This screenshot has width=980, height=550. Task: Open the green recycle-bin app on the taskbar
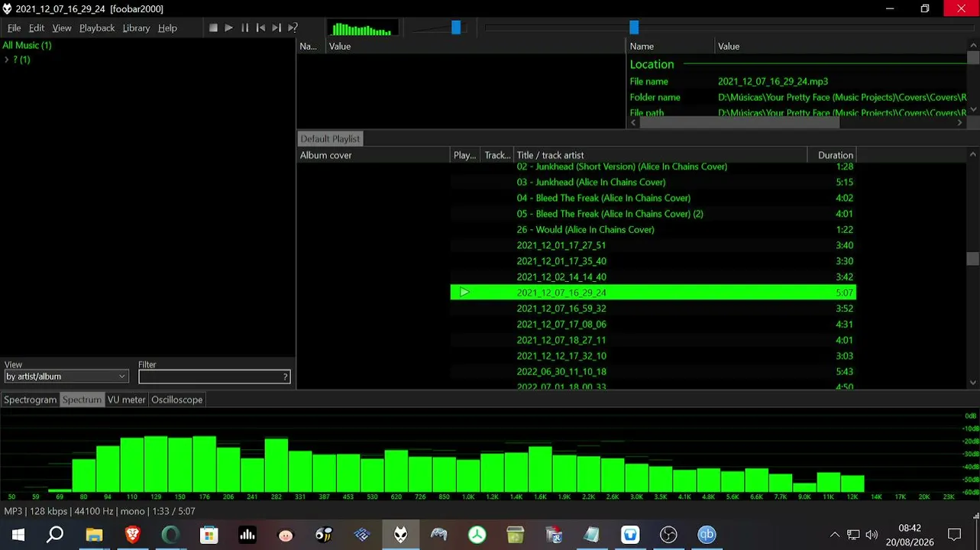515,535
